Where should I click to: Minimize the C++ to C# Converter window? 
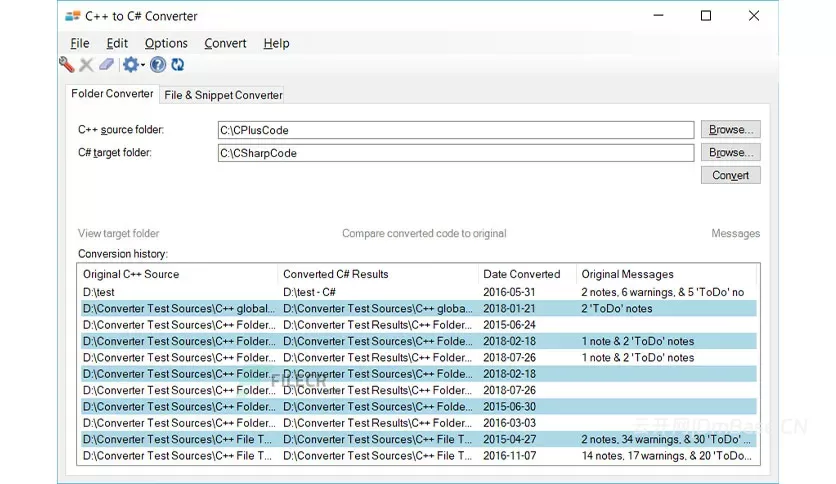(x=658, y=15)
